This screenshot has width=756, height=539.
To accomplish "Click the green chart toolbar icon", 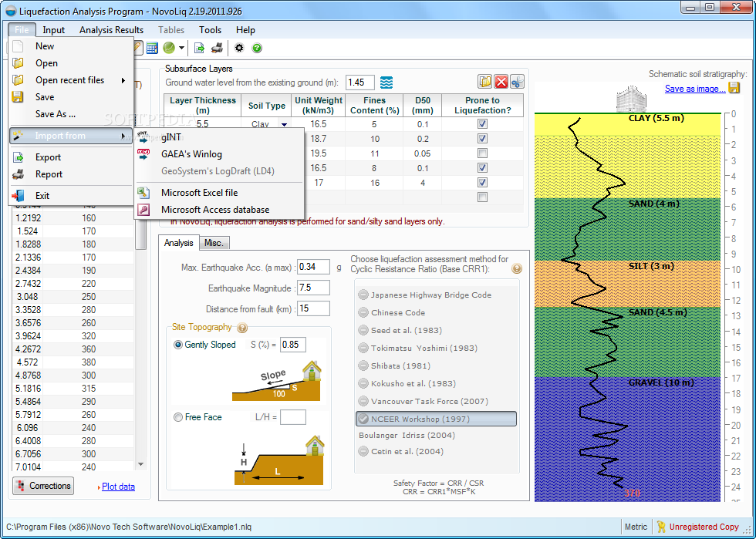I will (169, 48).
